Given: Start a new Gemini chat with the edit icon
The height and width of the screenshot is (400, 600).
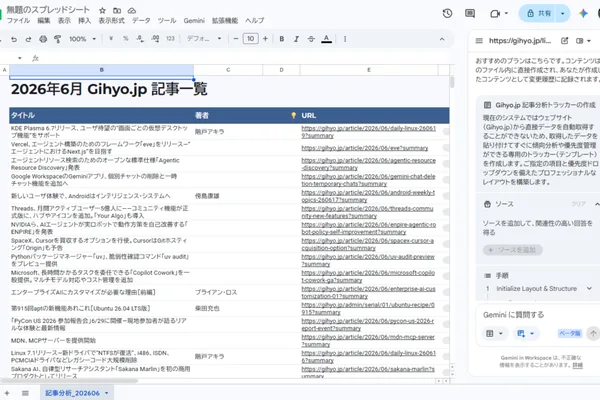Looking at the screenshot, I should (x=564, y=41).
